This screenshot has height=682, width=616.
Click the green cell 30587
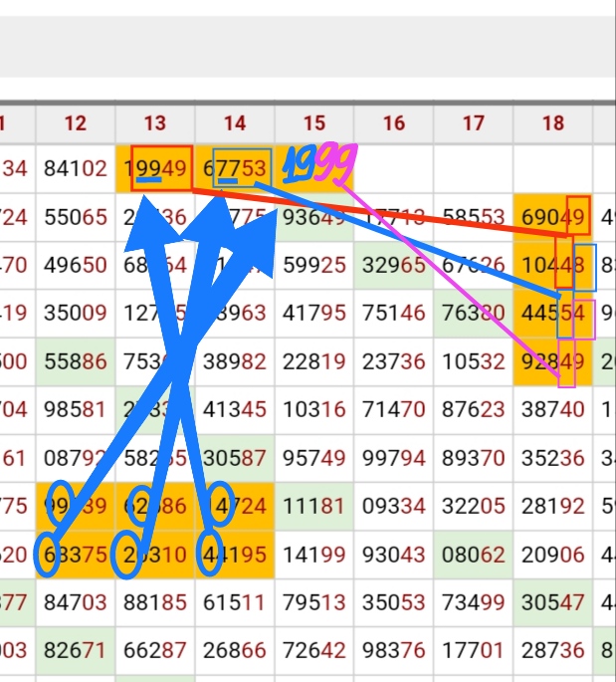coord(235,458)
